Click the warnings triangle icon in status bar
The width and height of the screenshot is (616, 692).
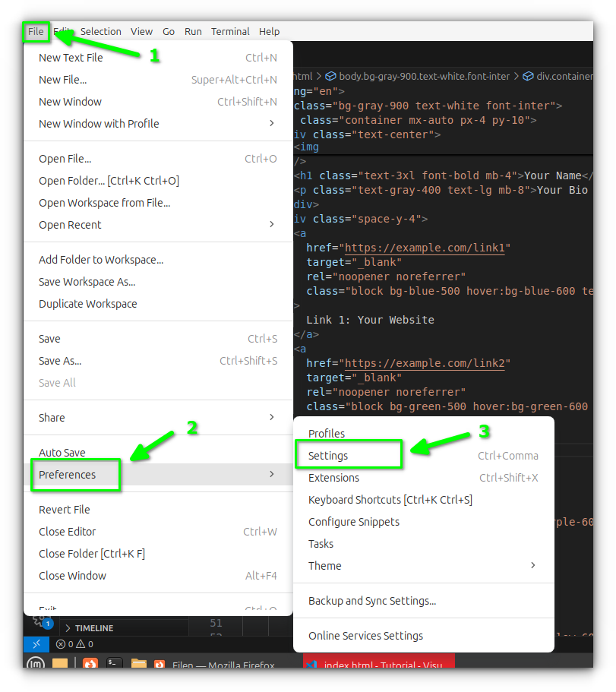(82, 644)
